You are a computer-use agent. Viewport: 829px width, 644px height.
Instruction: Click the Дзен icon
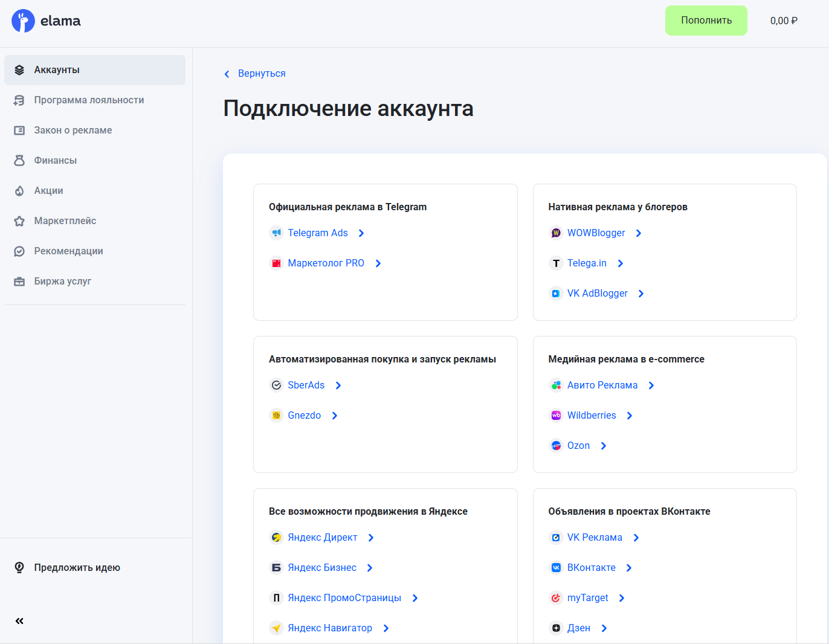click(555, 628)
